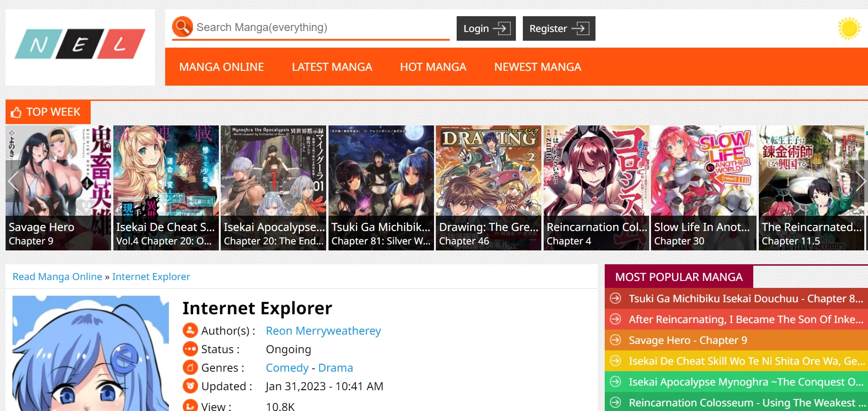Click the Status dots icon
The width and height of the screenshot is (868, 411).
coord(190,349)
